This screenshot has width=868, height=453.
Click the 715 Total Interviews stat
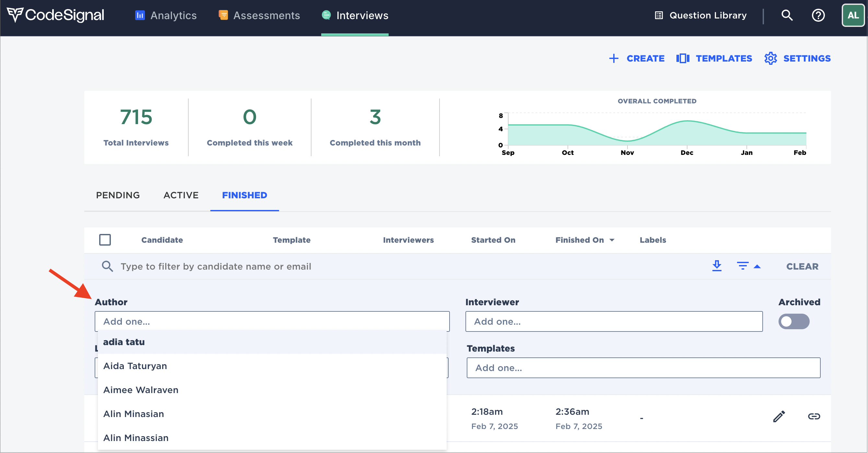[136, 127]
